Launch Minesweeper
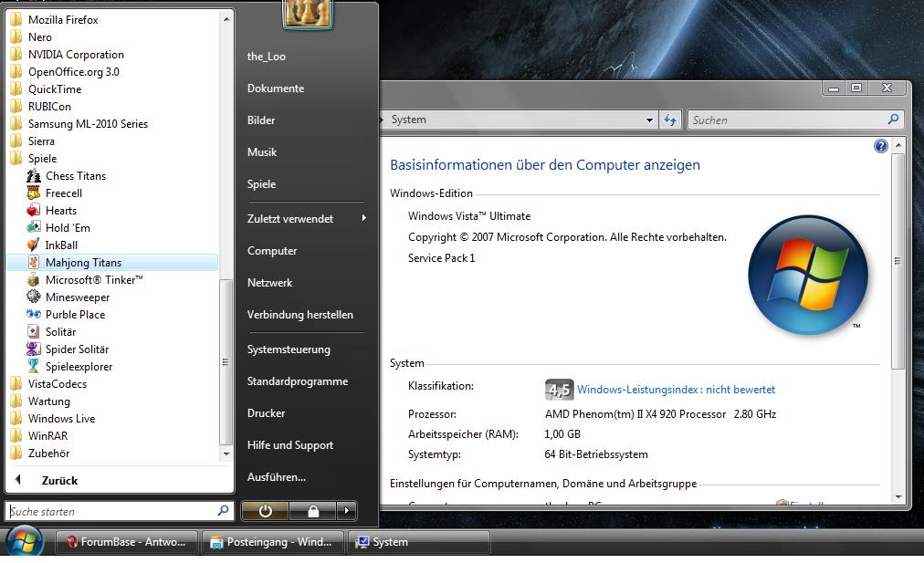 coord(34,297)
